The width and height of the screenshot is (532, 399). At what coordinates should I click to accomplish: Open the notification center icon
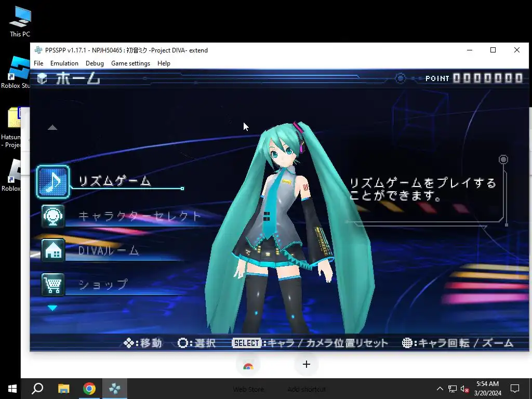[515, 389]
